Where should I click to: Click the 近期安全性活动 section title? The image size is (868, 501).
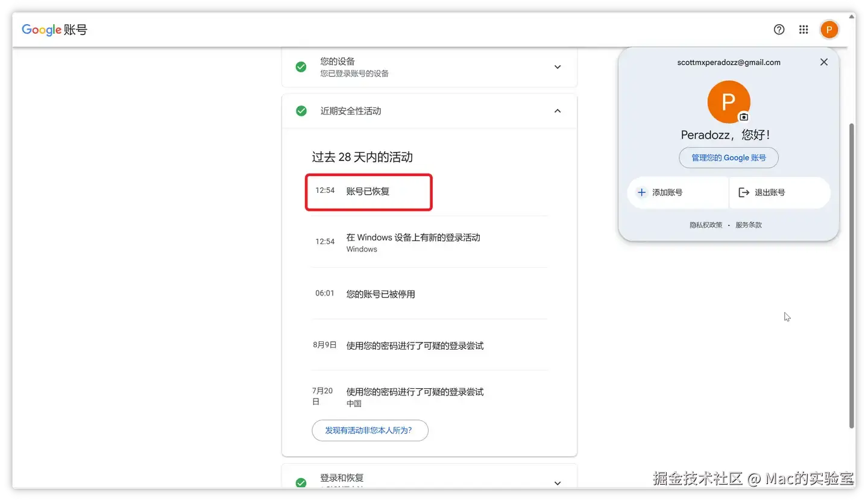coord(351,111)
